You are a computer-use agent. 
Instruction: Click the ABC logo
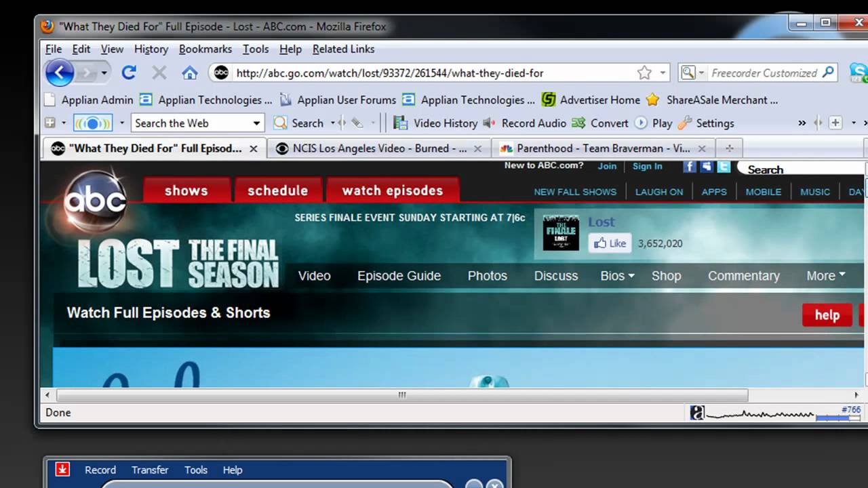click(95, 201)
